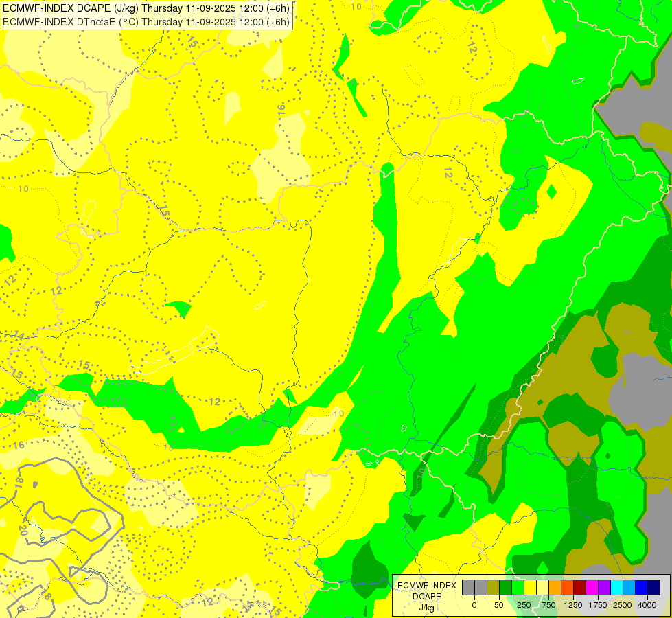Click the pure blue legend swatch
Image resolution: width=672 pixels, height=618 pixels.
(642, 587)
